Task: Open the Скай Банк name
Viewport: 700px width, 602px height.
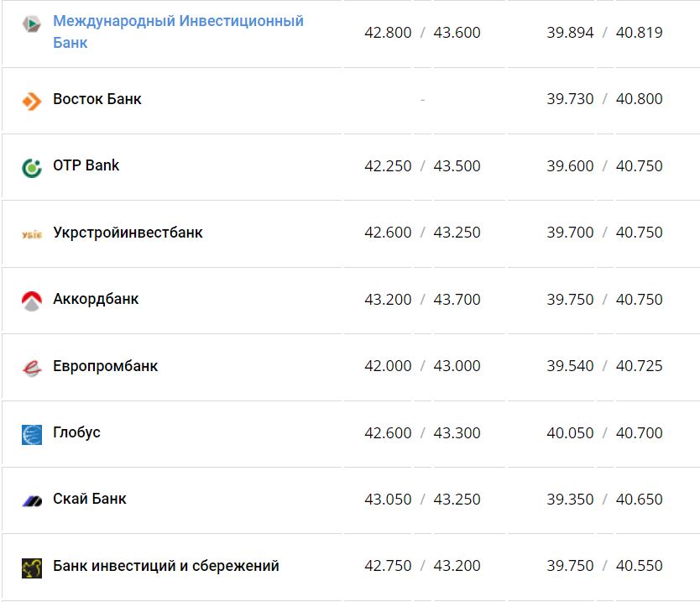Action: [90, 499]
